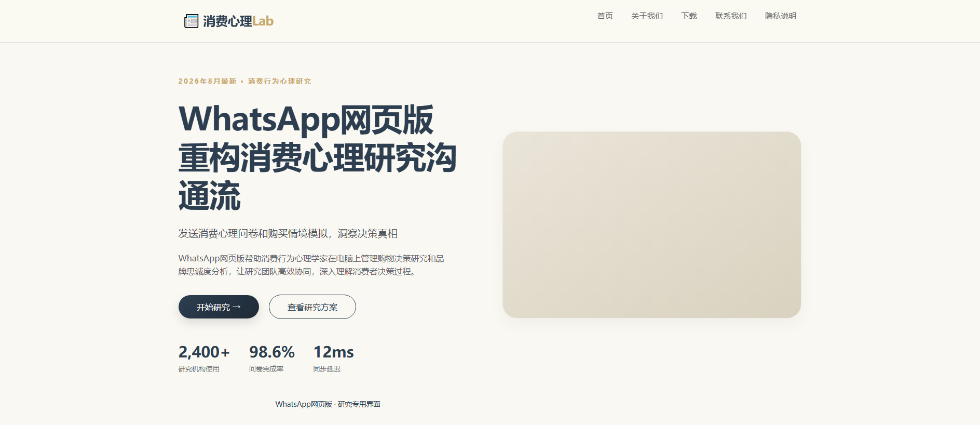Click the subtitle 发送消费心理问卷和购买情境模拟
Viewport: 980px width, 425px height.
pyautogui.click(x=288, y=234)
